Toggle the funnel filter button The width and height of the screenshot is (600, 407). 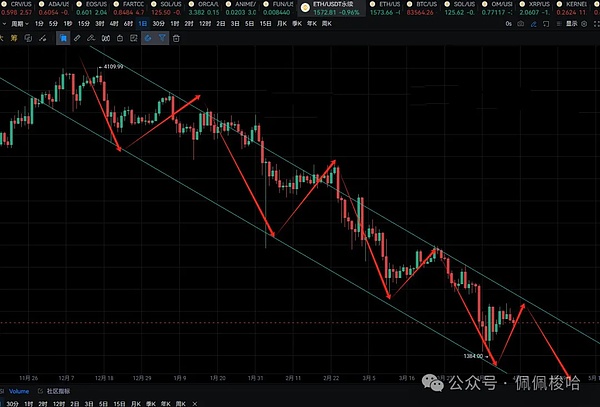(x=162, y=38)
